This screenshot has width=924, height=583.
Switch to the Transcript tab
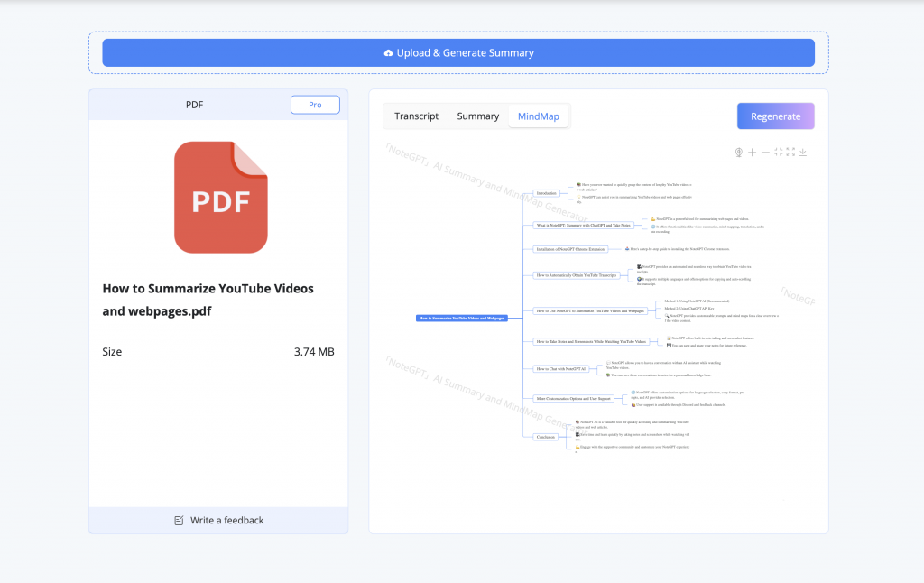[416, 116]
